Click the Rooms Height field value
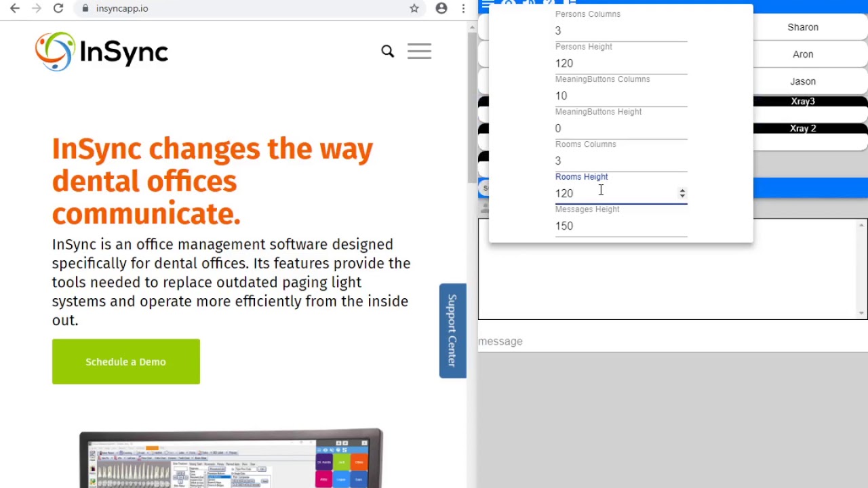Screen dimensions: 868x488 click(564, 193)
